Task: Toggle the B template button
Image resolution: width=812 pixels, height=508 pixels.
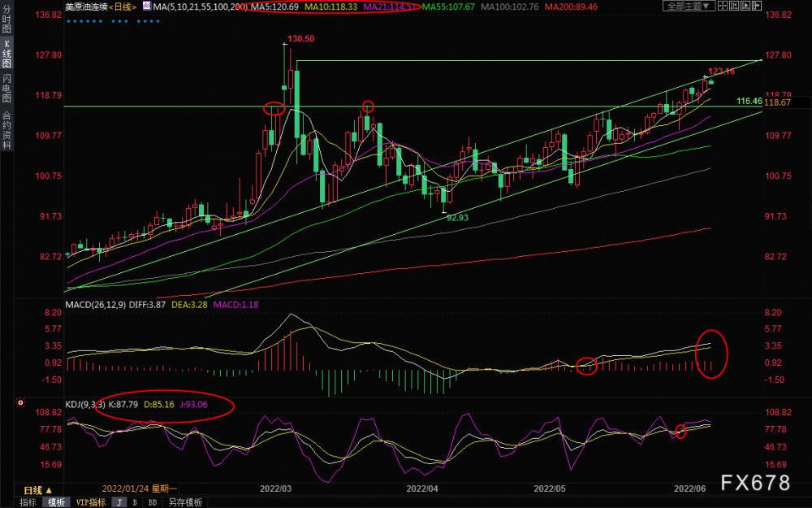Action: pyautogui.click(x=135, y=502)
